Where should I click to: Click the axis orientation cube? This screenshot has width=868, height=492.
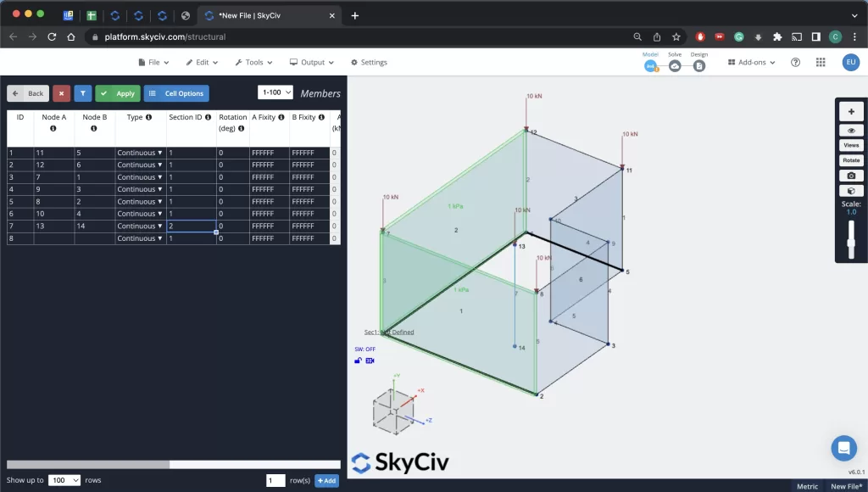[393, 411]
